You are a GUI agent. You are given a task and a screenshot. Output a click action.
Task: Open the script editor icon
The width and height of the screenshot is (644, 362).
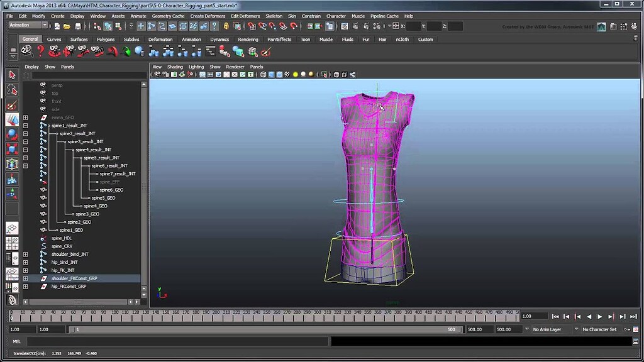click(x=636, y=341)
